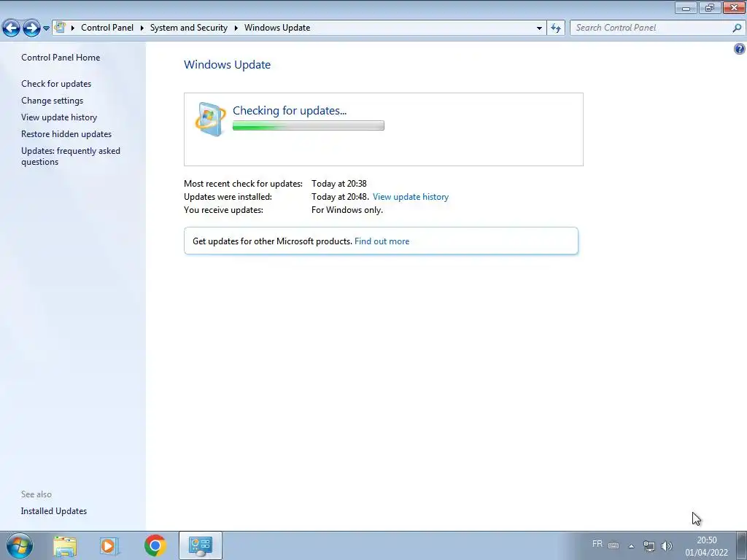Minimize the Windows Update window
This screenshot has width=747, height=560.
(686, 7)
